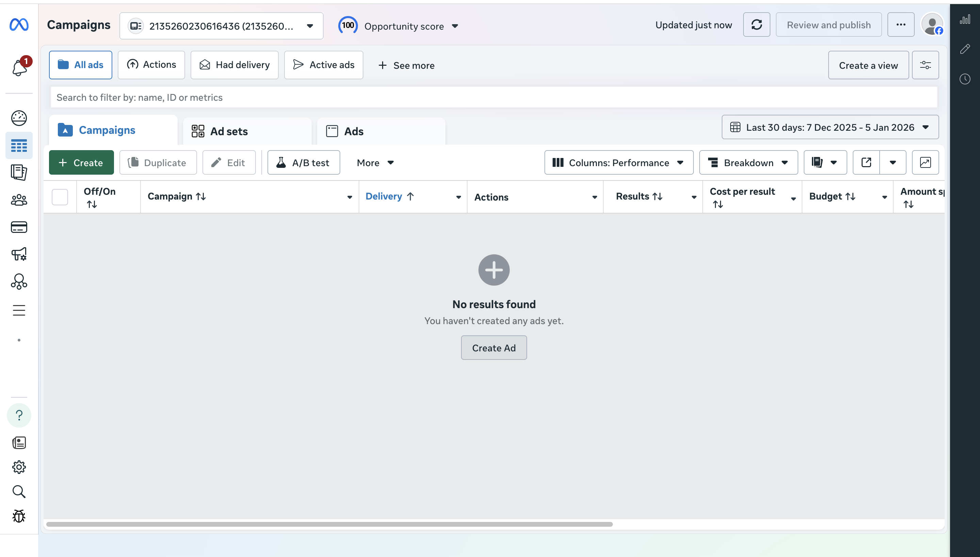Click the Meta logo icon
Screen dimensions: 980x557
[x=19, y=25]
